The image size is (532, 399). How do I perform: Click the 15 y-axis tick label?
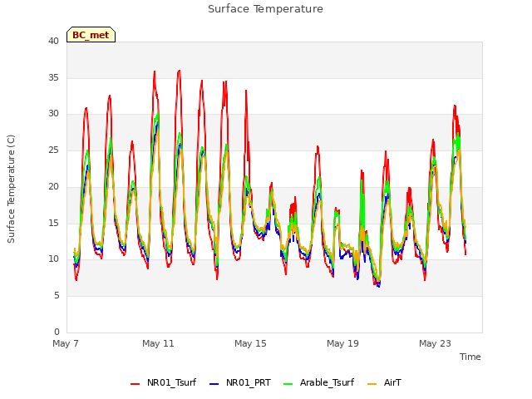(x=53, y=223)
